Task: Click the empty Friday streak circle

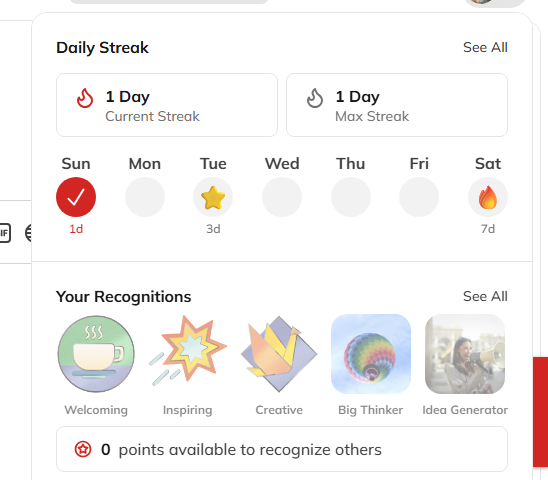Action: coord(419,197)
